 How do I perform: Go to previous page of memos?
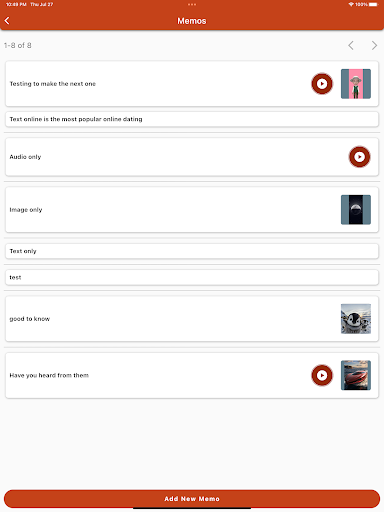pos(351,45)
